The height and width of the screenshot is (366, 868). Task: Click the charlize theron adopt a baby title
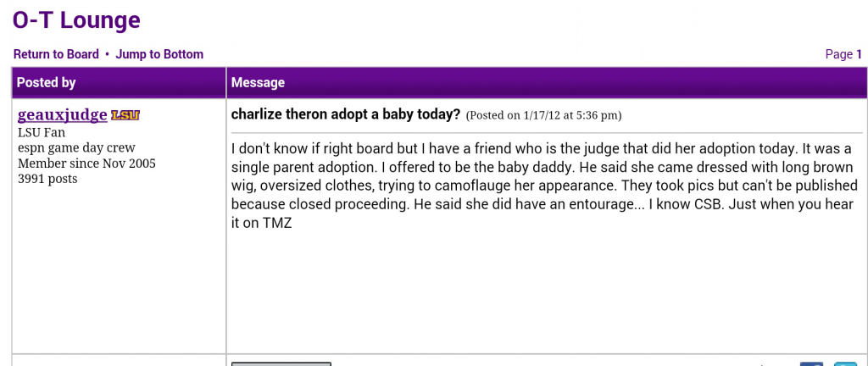[346, 114]
